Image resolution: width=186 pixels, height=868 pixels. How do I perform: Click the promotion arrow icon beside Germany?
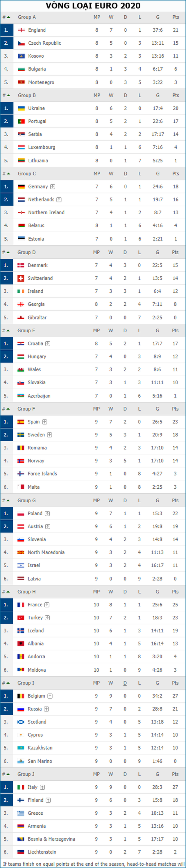53,187
